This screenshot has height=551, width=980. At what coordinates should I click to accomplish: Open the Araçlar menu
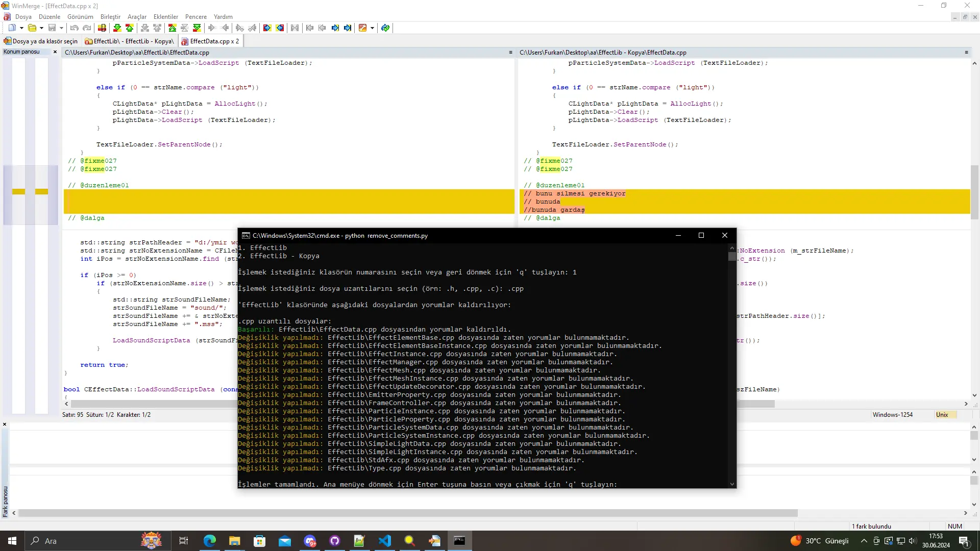click(137, 17)
